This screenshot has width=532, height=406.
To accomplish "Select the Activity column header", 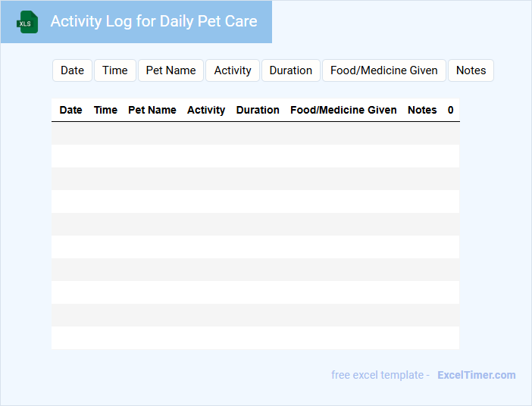I will [206, 110].
